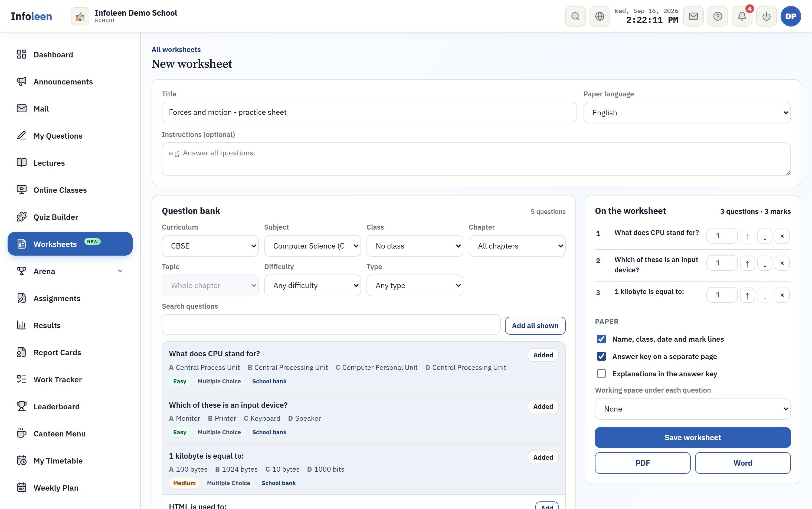Viewport: 812px width, 509px height.
Task: Open working space dropdown showing None
Action: point(693,409)
